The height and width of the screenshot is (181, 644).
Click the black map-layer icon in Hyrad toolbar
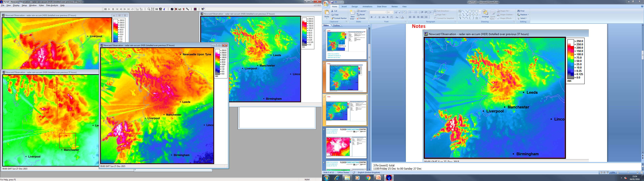pos(172,9)
